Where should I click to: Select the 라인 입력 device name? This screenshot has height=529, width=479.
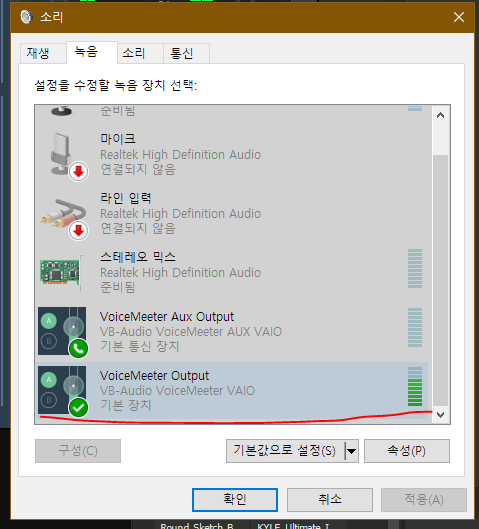(x=126, y=198)
